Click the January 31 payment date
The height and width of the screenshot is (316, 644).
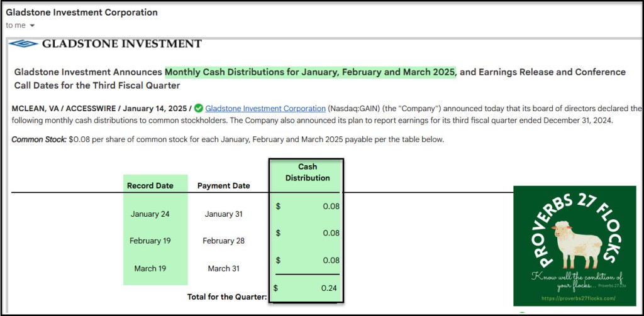(223, 214)
